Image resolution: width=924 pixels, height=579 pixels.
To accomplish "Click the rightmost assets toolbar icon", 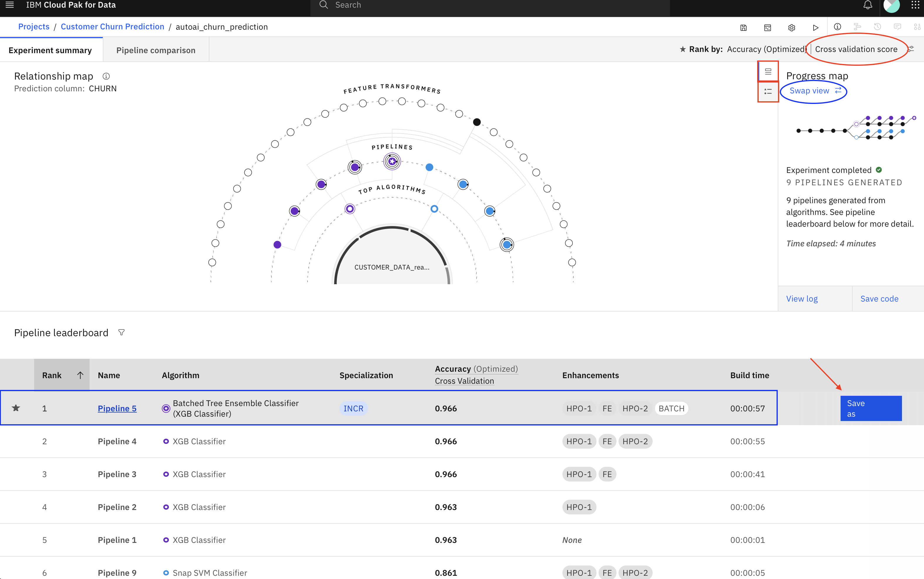I will coord(917,27).
